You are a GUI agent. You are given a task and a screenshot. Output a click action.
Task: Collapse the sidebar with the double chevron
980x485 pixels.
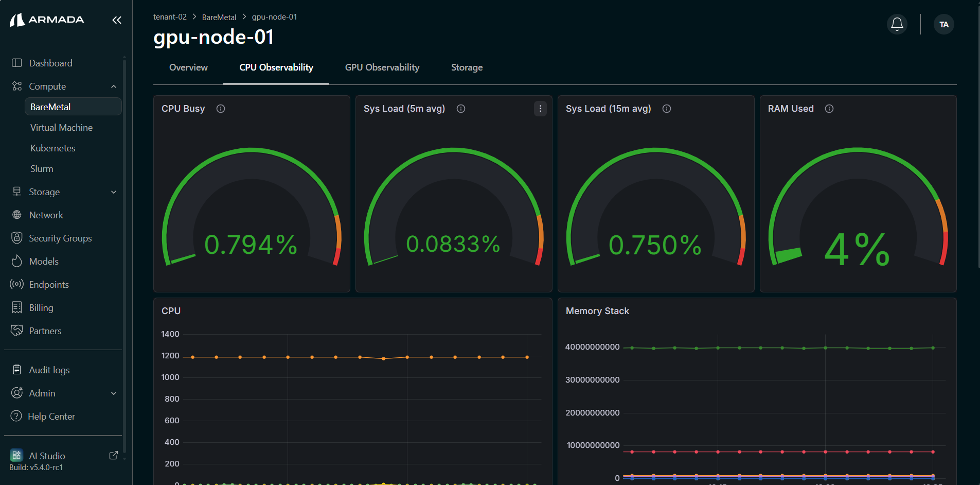[x=117, y=20]
